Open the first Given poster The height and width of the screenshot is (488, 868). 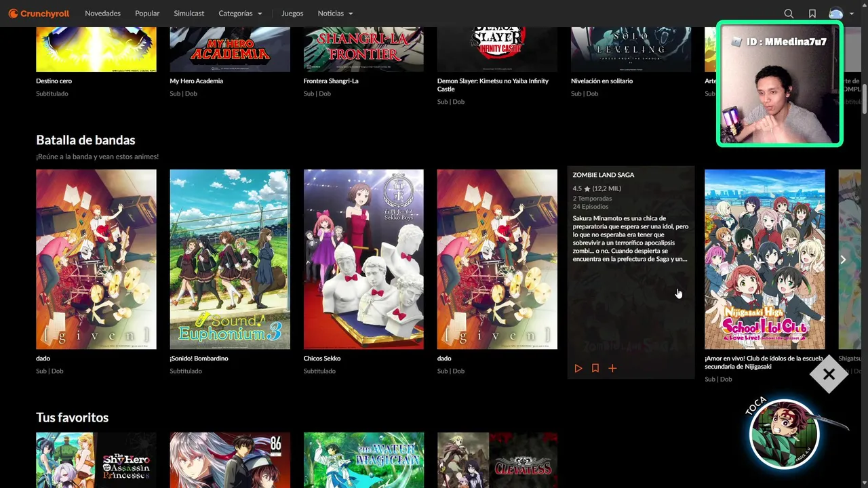coord(96,260)
